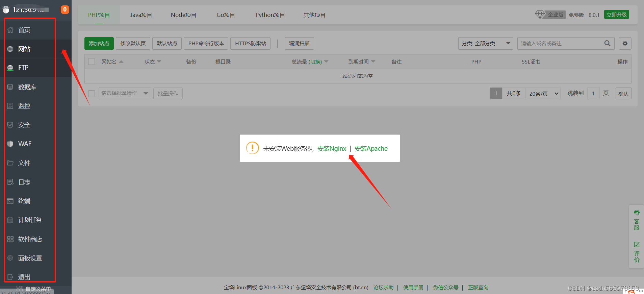Switch to the 其他项目 tab

click(314, 15)
